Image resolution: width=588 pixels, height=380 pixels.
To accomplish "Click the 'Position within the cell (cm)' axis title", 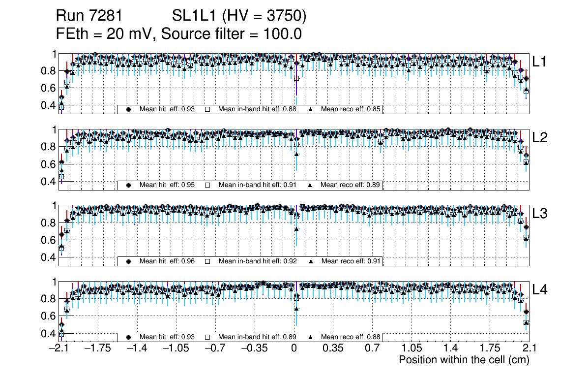I will (x=464, y=360).
